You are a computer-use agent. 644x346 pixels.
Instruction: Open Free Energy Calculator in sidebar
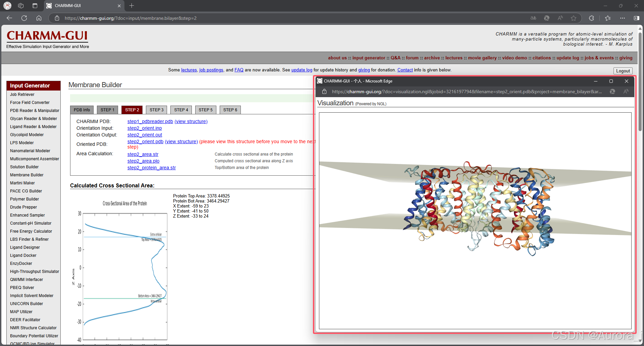(31, 231)
